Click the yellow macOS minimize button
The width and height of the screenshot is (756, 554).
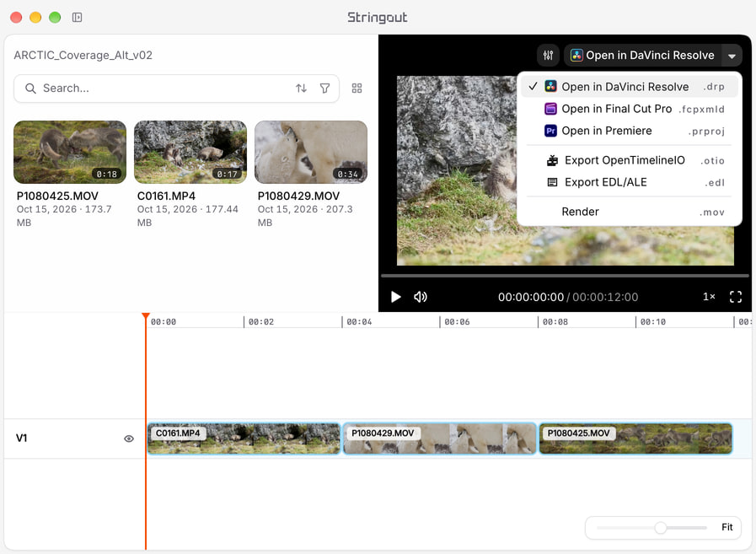[35, 18]
